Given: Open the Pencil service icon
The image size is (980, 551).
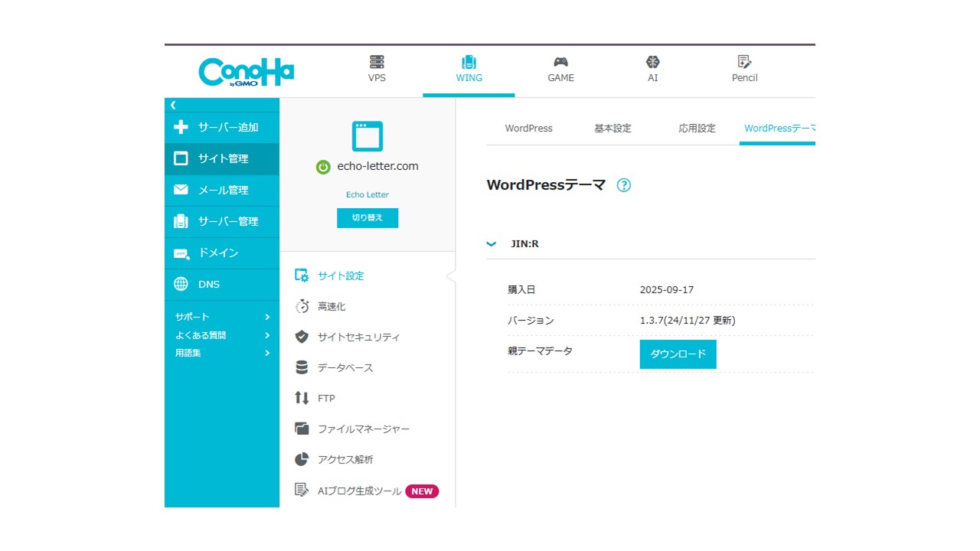Looking at the screenshot, I should tap(744, 63).
